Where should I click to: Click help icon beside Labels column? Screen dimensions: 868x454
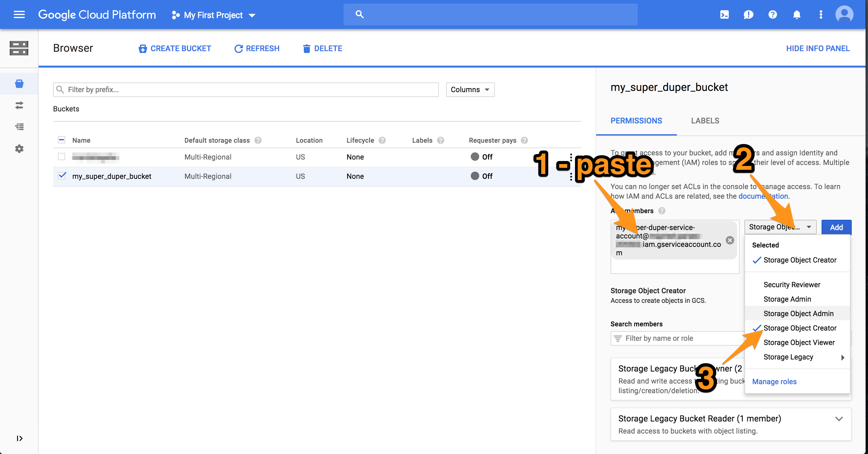click(441, 140)
